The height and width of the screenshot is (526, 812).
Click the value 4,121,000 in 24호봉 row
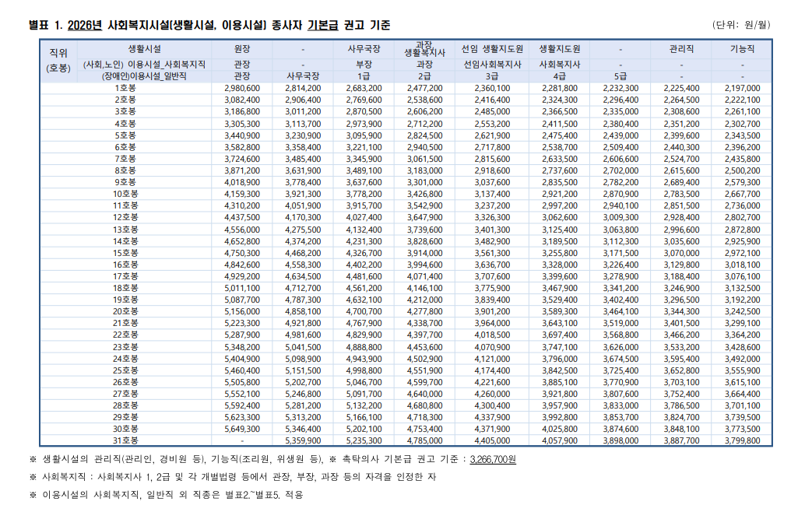pos(492,358)
